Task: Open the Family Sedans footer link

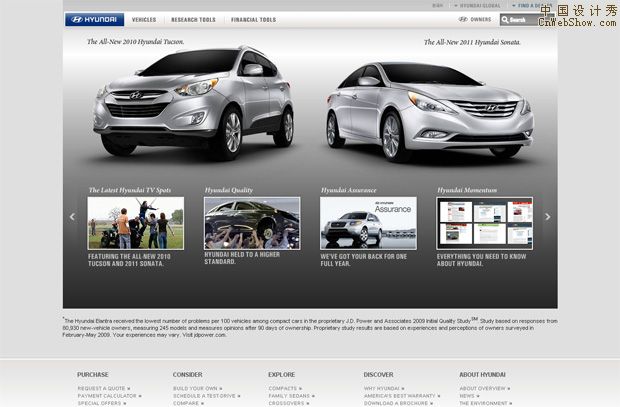Action: [291, 396]
